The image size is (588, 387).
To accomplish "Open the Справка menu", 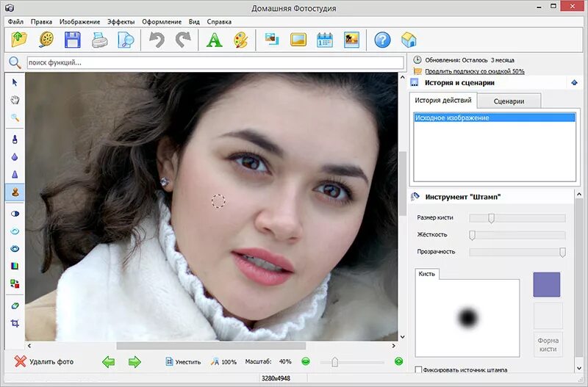I will tap(219, 22).
